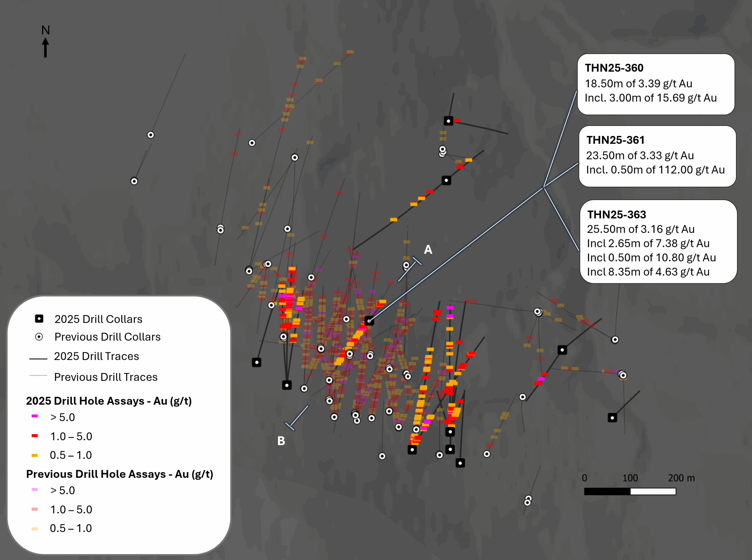The height and width of the screenshot is (560, 752).
Task: Click the Previous Drill Traces legend line
Action: pos(38,376)
